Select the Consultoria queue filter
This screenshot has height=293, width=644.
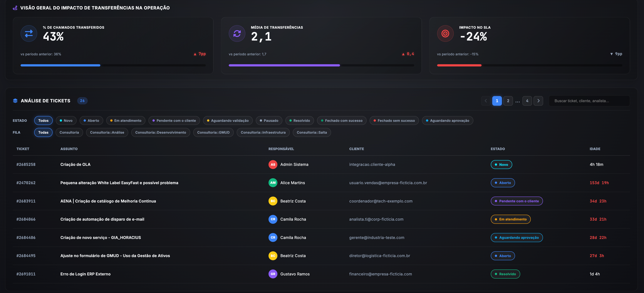click(x=69, y=133)
